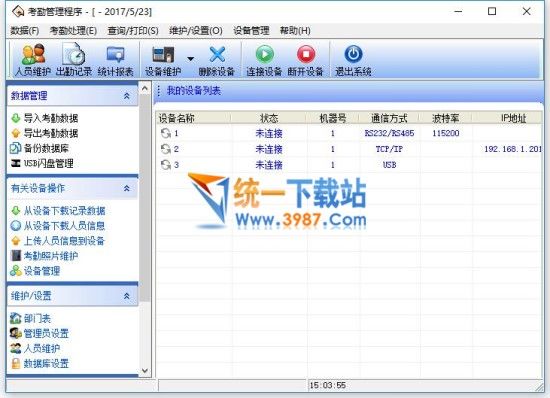
Task: Open the 设备管理 menu
Action: (x=251, y=31)
